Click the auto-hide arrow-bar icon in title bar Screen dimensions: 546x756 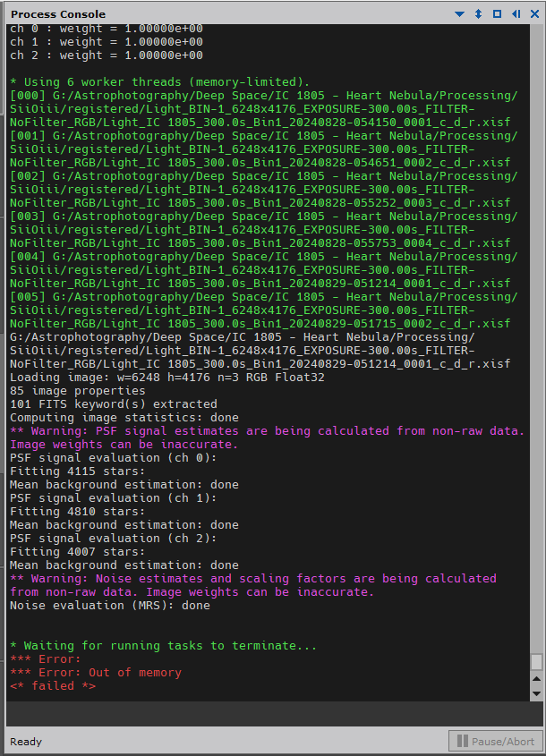pyautogui.click(x=516, y=14)
